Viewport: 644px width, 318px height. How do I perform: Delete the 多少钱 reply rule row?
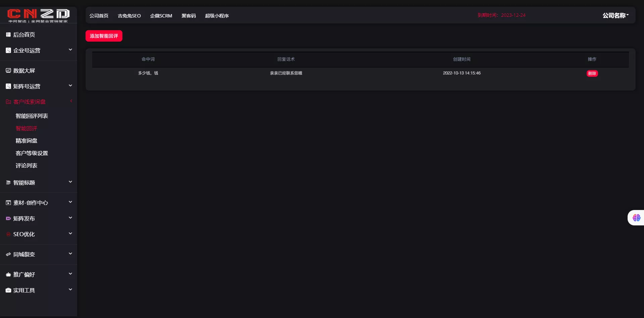592,73
